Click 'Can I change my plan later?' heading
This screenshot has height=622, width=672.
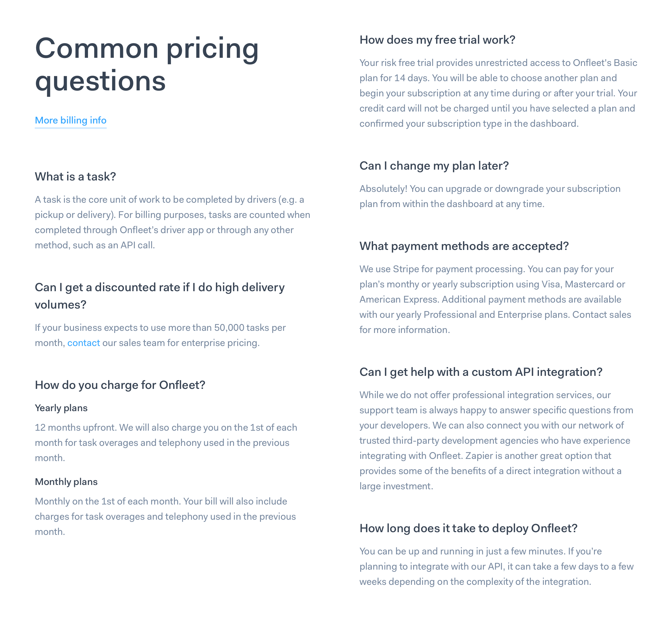434,166
